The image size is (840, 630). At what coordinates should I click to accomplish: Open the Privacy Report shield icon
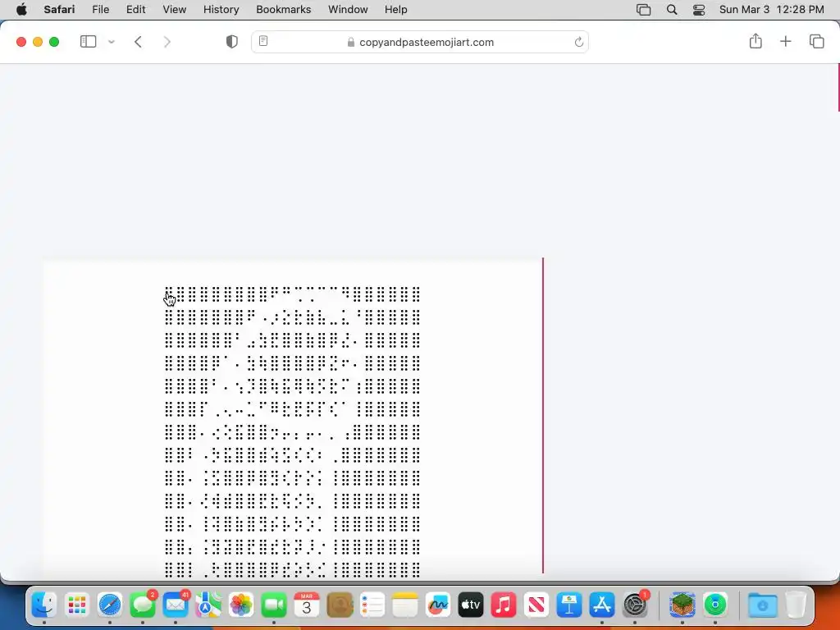coord(232,42)
